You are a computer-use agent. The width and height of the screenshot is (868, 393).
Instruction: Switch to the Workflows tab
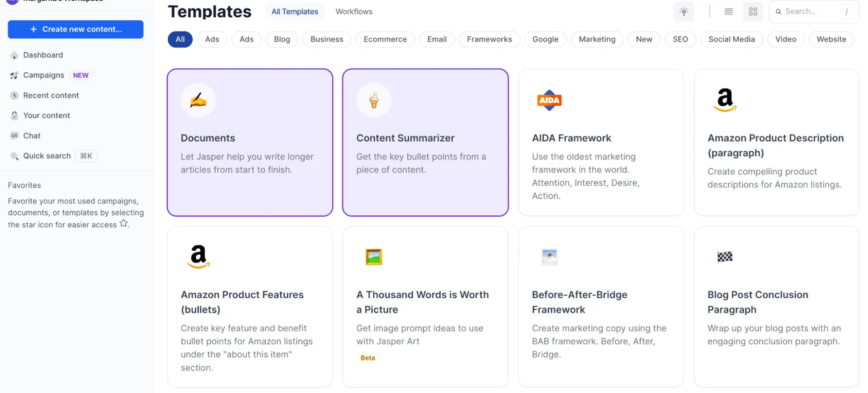354,12
